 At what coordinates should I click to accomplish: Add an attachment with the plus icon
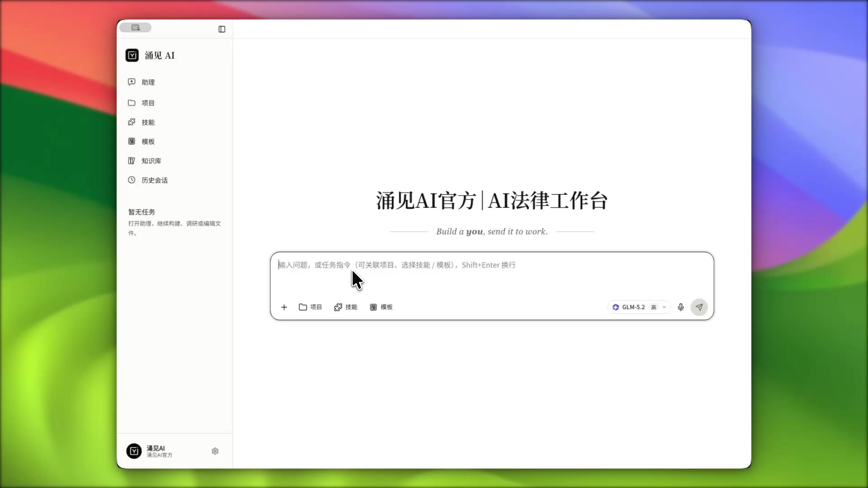tap(284, 307)
